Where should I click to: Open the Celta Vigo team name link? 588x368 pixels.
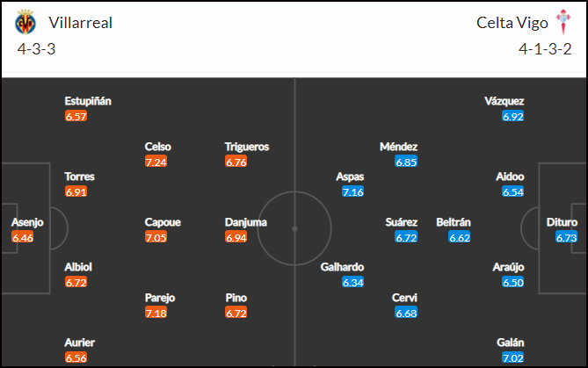(512, 23)
